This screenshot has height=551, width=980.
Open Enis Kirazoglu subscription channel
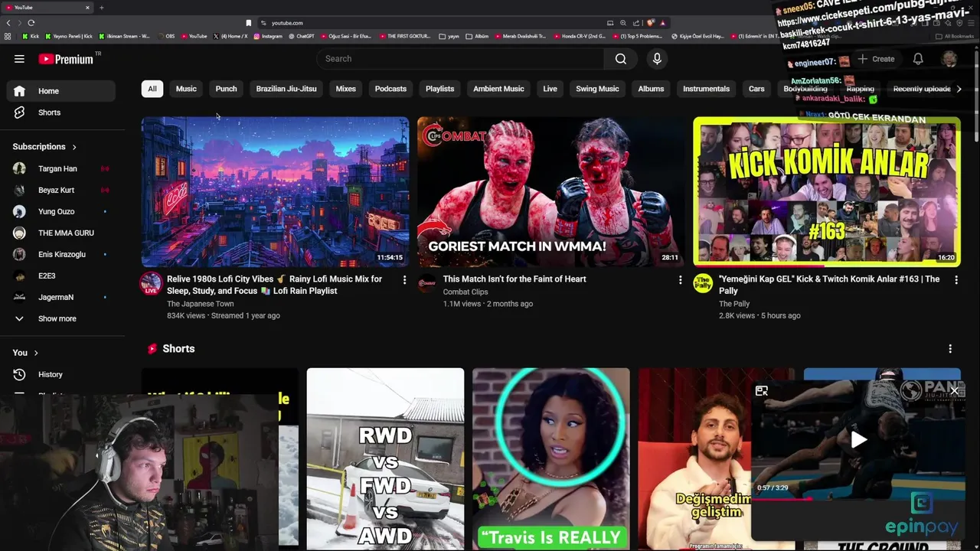point(61,255)
